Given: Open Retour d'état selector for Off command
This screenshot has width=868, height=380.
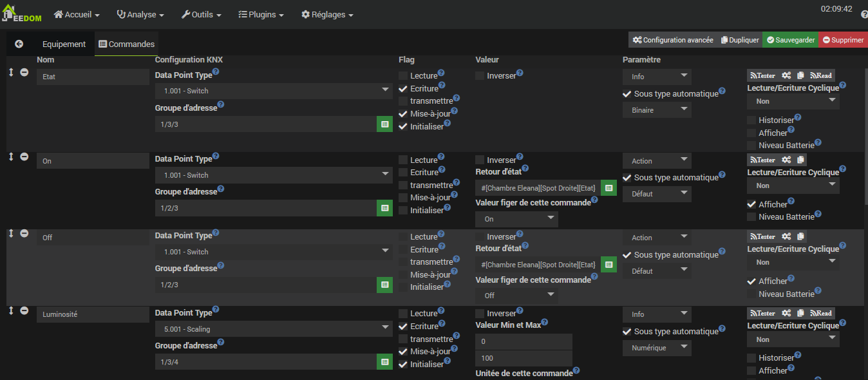Looking at the screenshot, I should [609, 265].
